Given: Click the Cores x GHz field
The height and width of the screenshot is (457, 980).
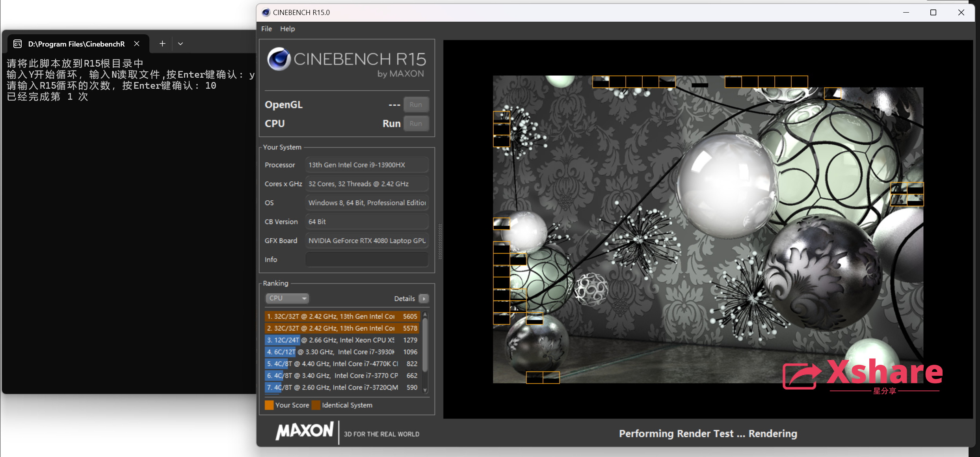Looking at the screenshot, I should 367,184.
